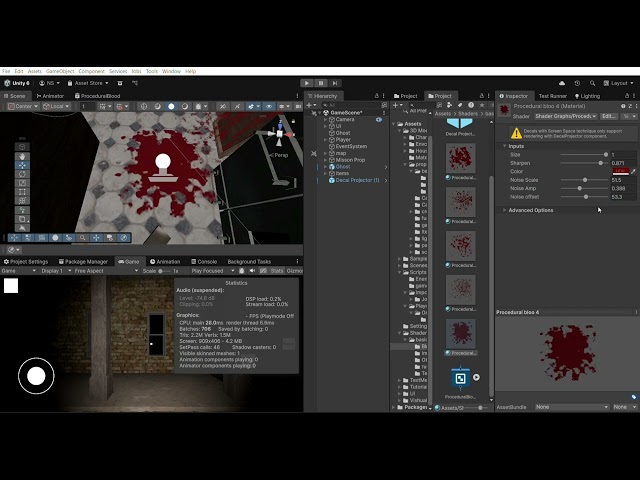Click the Pause button in the toolbar
Screen dimensions: 640x480
tap(321, 83)
